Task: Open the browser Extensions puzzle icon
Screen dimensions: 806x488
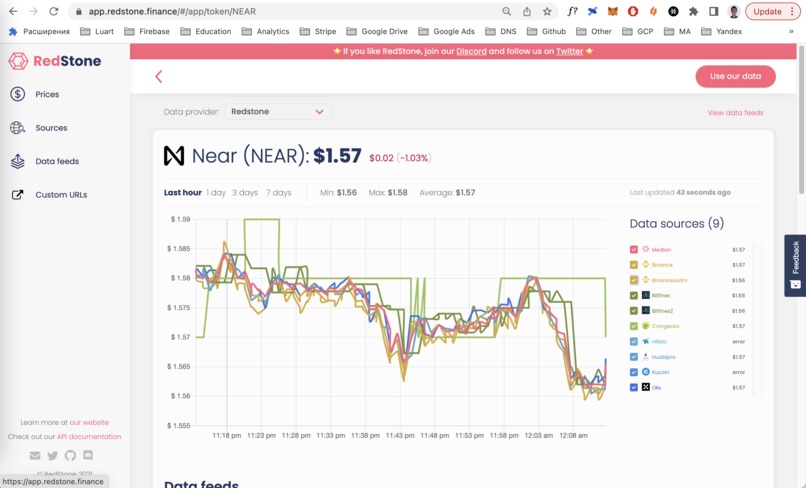Action: tap(693, 11)
